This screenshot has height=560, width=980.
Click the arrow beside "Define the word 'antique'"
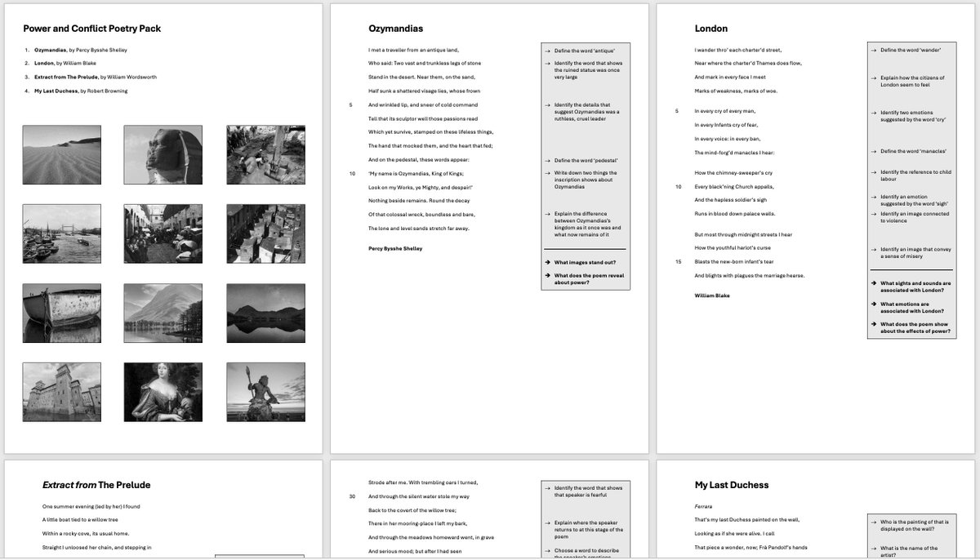pyautogui.click(x=546, y=49)
